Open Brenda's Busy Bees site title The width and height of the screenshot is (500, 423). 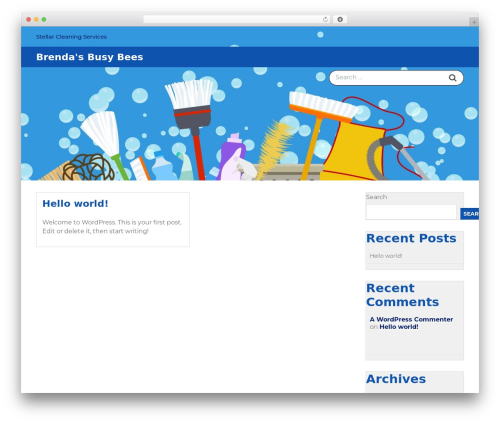[x=89, y=57]
